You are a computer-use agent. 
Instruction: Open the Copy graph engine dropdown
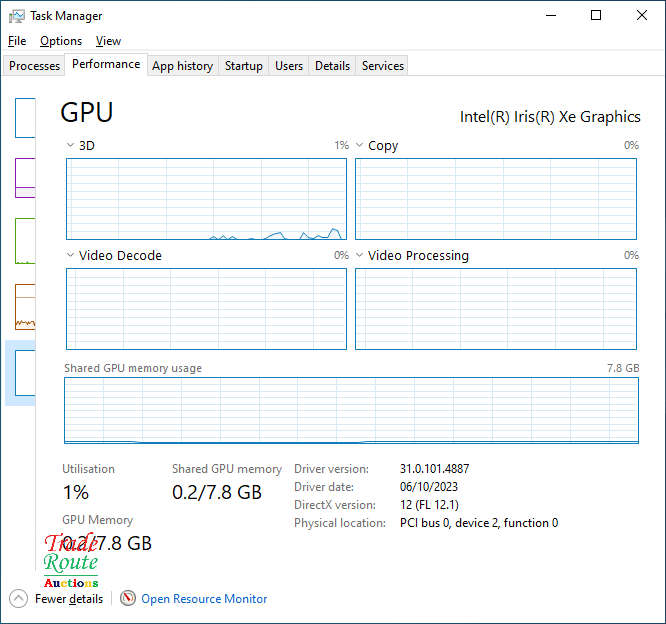coord(360,146)
